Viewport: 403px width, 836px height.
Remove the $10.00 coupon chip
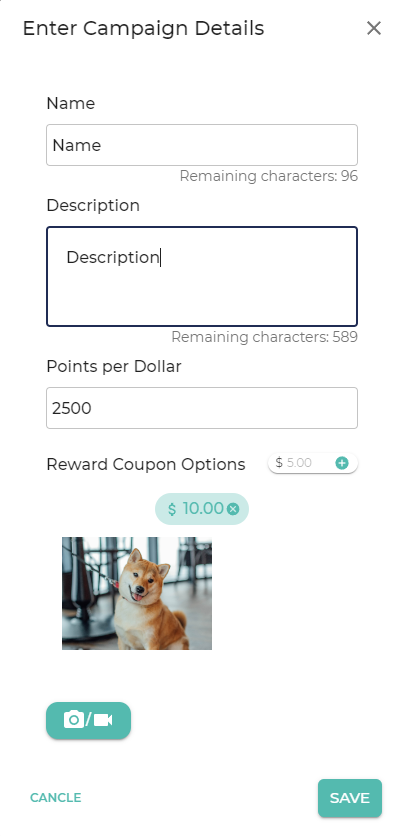coord(233,509)
